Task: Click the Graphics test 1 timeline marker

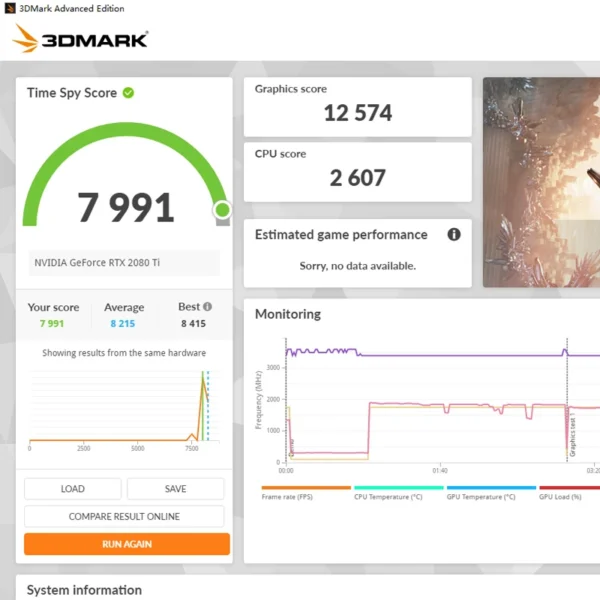Action: [x=572, y=434]
